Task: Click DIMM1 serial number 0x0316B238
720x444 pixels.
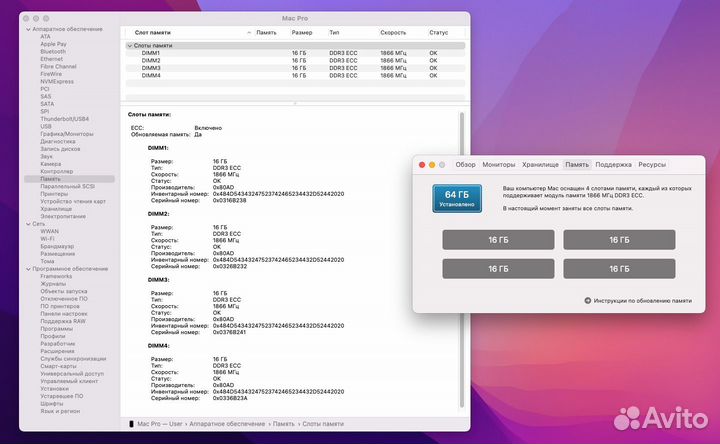Action: pyautogui.click(x=230, y=201)
